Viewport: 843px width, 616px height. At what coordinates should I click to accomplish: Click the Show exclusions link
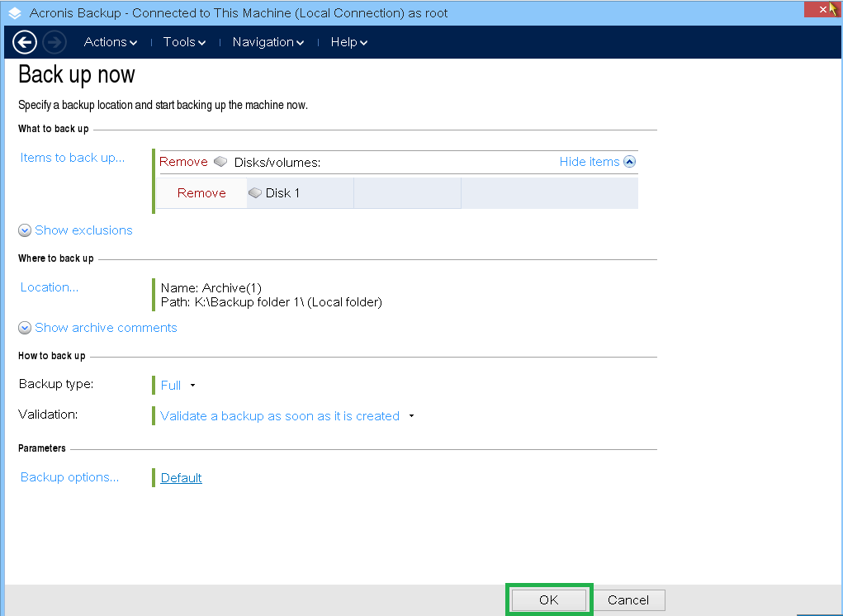(83, 230)
